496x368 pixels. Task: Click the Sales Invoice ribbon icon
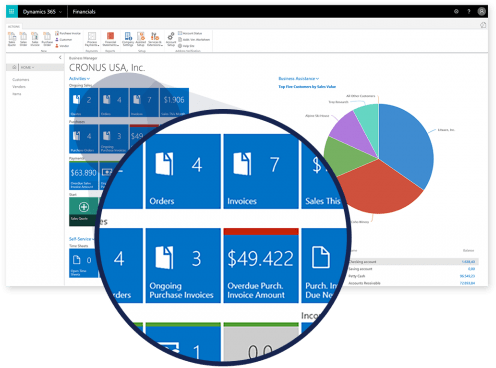(x=35, y=39)
